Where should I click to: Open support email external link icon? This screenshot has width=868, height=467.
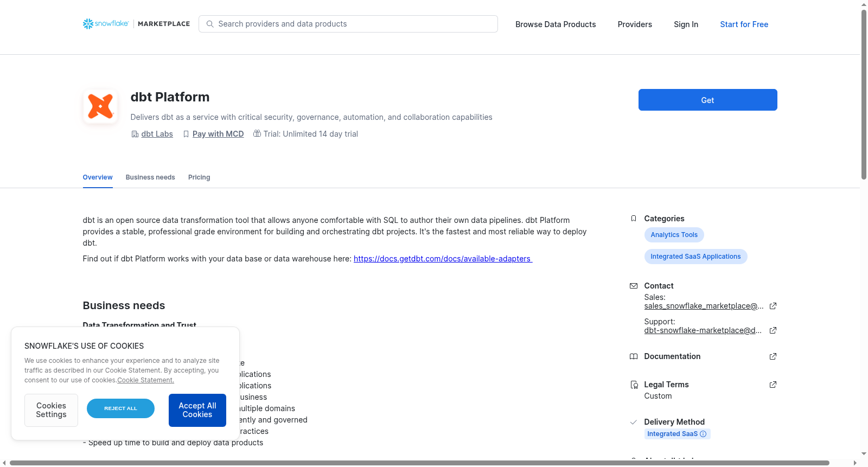[x=773, y=330]
